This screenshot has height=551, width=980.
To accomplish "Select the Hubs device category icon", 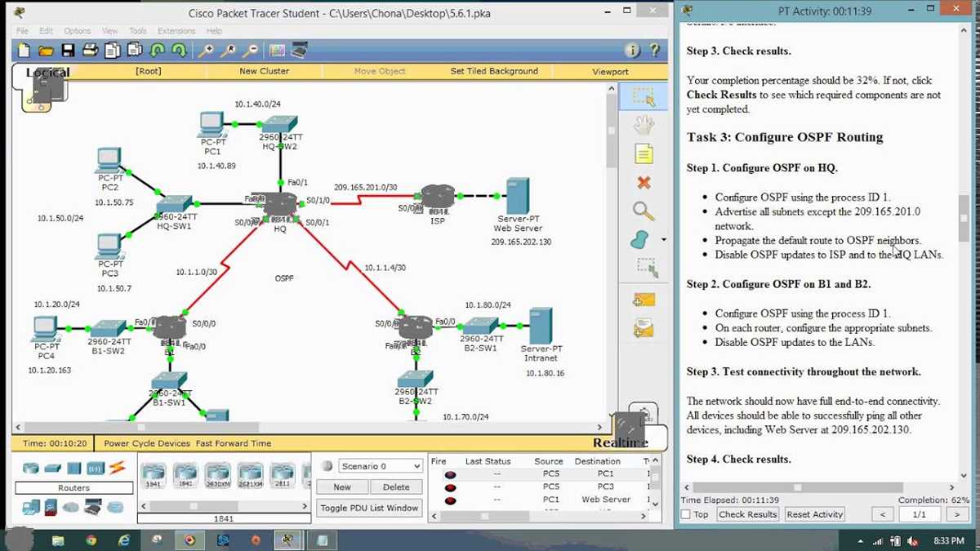I will coord(74,468).
